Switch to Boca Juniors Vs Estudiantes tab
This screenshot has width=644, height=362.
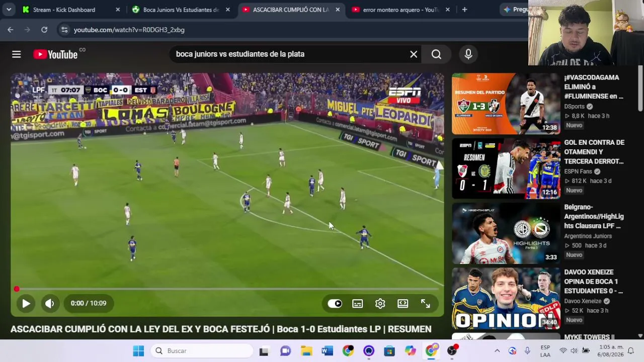coord(181,10)
